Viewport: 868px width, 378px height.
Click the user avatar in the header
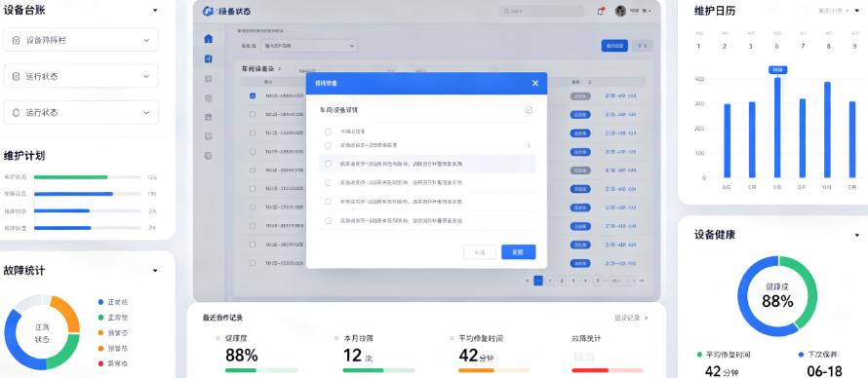[x=620, y=11]
